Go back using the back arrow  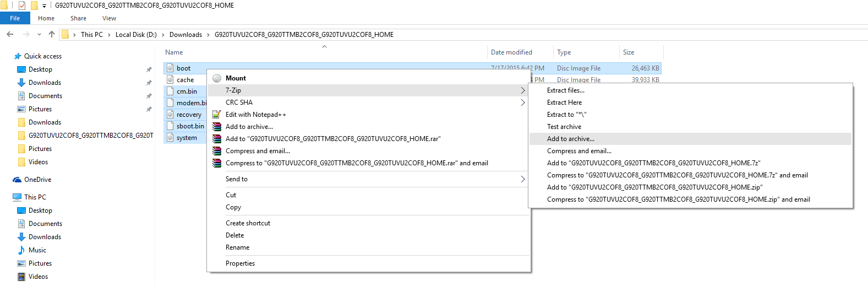[10, 34]
